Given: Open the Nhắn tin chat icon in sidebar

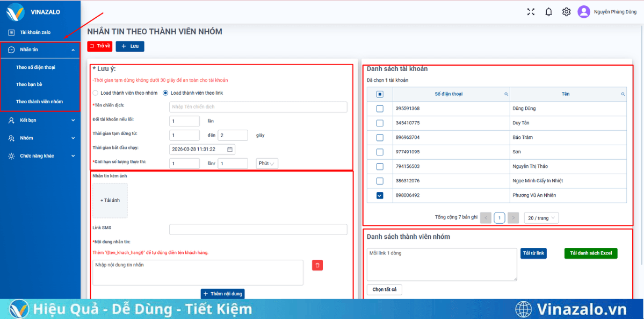Looking at the screenshot, I should (x=12, y=49).
